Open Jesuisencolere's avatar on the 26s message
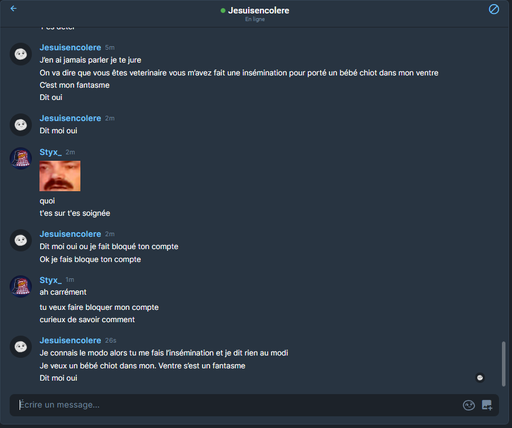 (21, 347)
